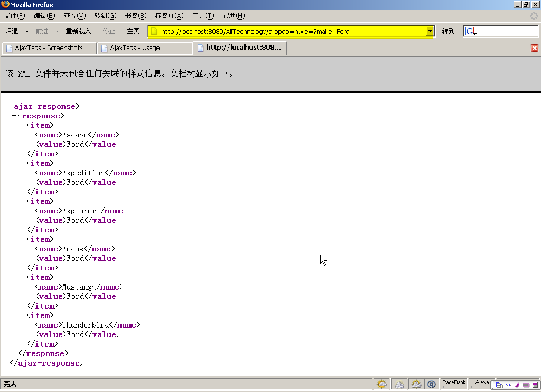
Task: Collapse the item containing Mustang
Action: 22,277
